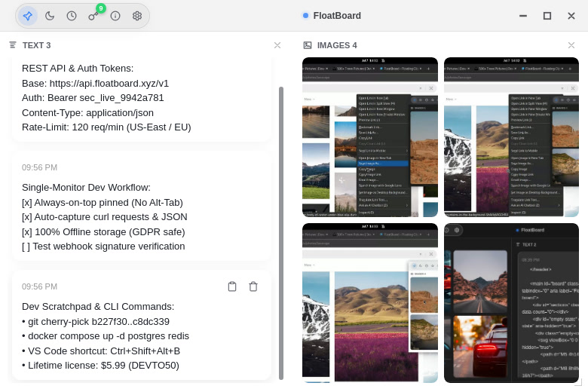This screenshot has height=392, width=588.
Task: Click the line 'Base: https://api.floatboard.xyz/v1'
Action: coord(95,83)
